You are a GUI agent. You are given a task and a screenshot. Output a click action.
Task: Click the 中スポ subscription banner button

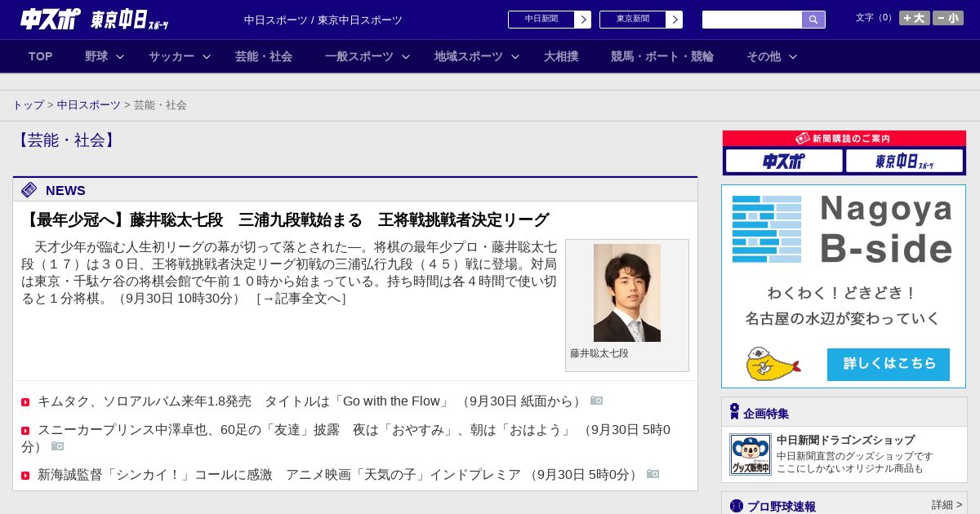(x=784, y=161)
